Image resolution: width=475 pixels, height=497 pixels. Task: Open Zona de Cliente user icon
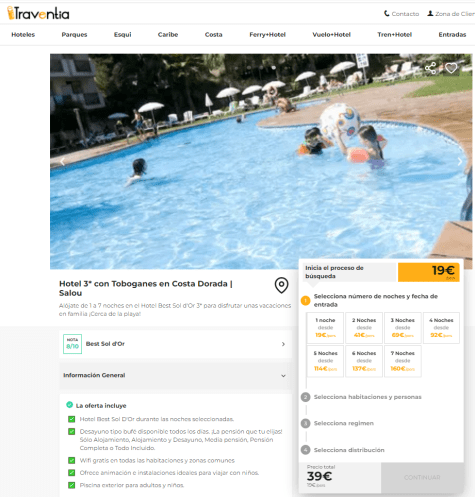(430, 14)
